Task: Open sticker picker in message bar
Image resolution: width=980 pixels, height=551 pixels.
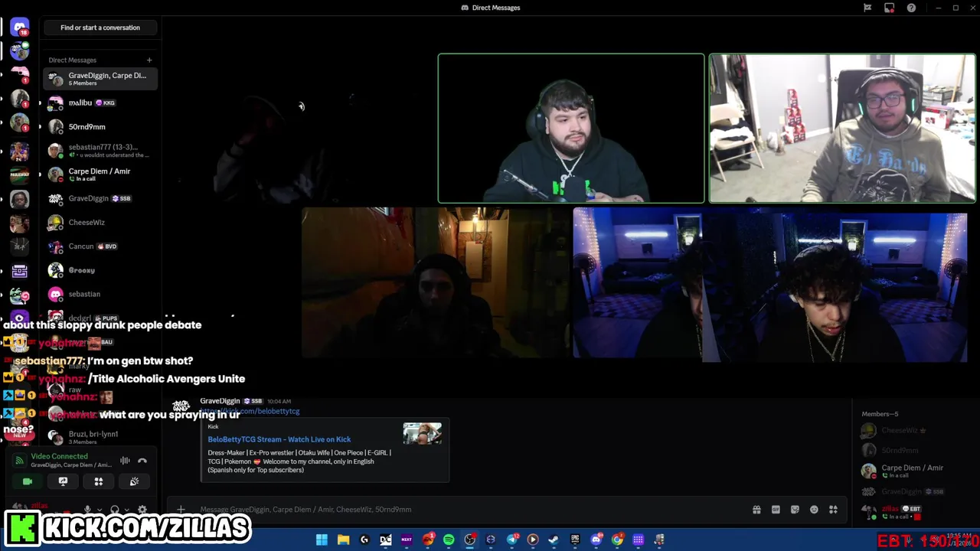Action: [x=795, y=510]
